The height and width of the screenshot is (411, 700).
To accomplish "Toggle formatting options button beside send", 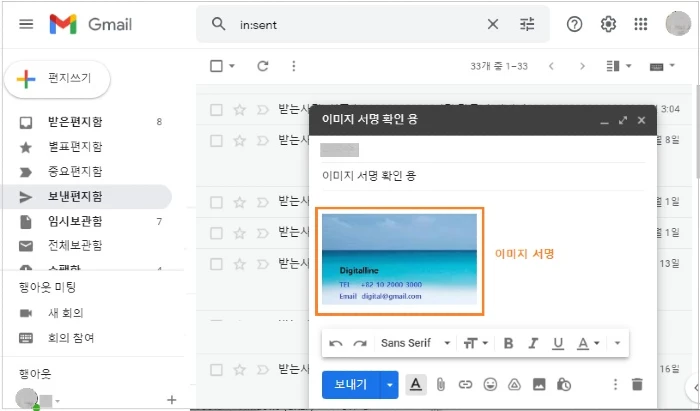I will pyautogui.click(x=416, y=384).
